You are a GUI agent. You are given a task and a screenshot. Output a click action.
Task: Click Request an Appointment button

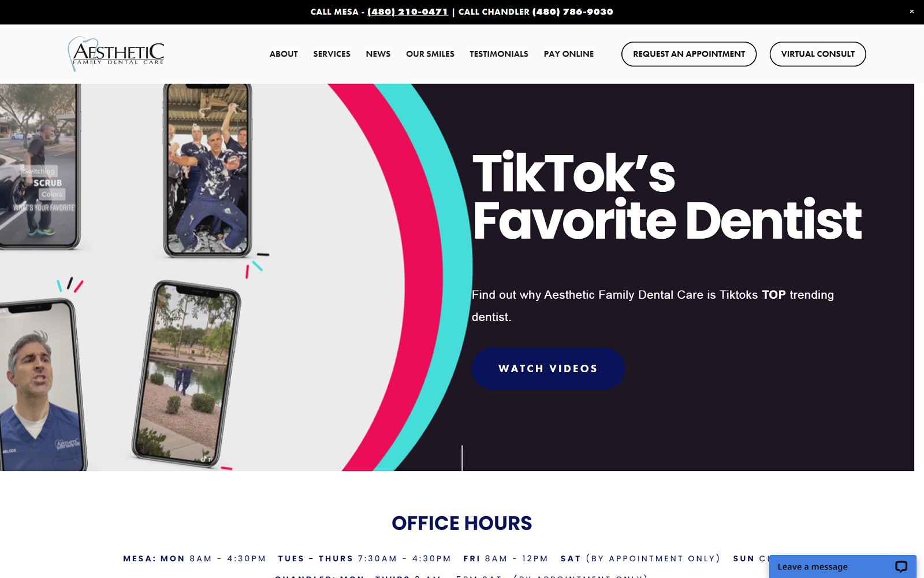click(x=689, y=54)
